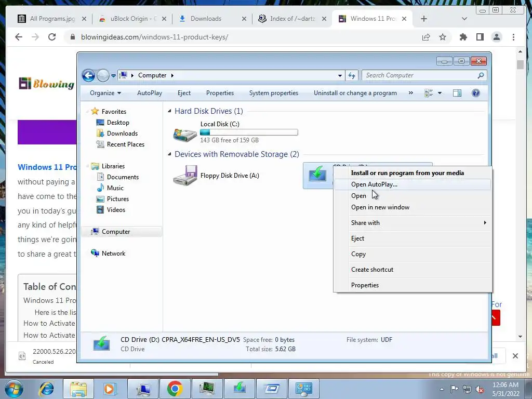Click Chrome back arrow button
532x399 pixels.
19,37
